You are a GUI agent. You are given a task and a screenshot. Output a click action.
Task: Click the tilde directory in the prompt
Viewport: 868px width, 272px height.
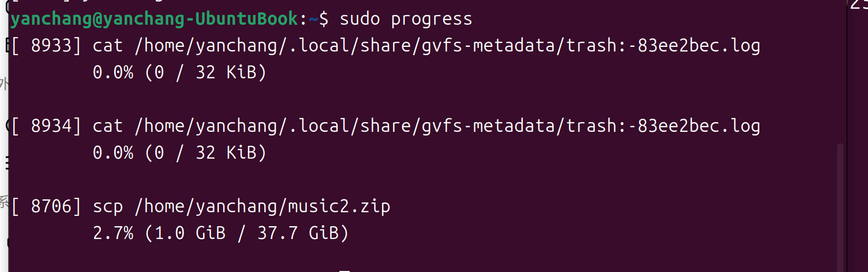pos(313,19)
